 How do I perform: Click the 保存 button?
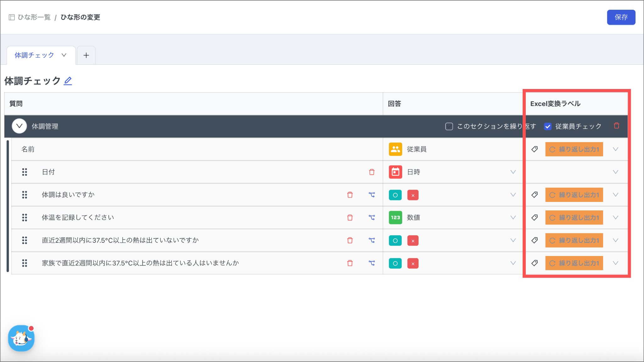click(621, 17)
